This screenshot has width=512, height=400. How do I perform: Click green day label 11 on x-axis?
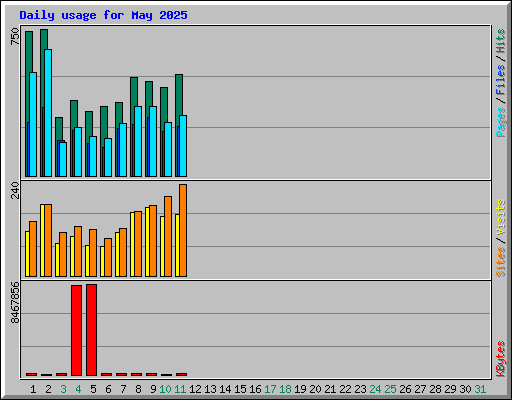180,389
